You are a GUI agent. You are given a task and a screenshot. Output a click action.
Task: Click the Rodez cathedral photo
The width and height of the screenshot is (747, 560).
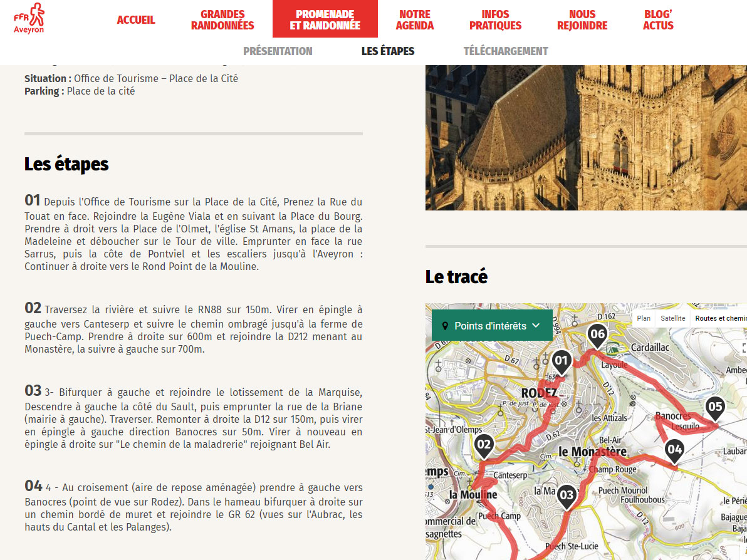click(586, 138)
